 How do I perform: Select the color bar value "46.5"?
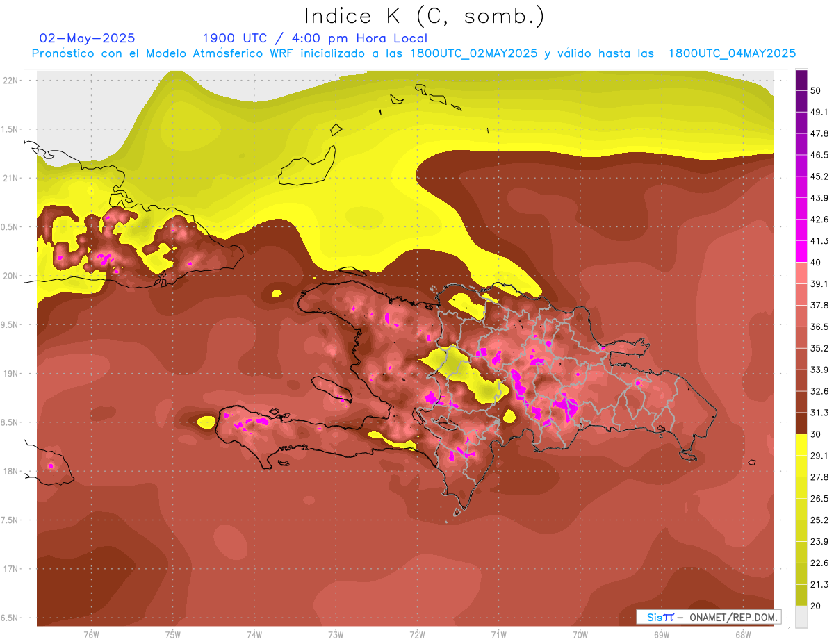(819, 155)
